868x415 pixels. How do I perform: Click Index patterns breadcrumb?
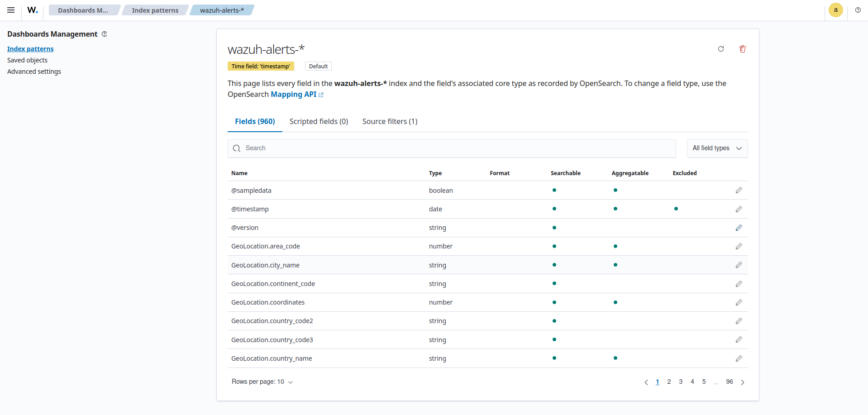[x=155, y=10]
